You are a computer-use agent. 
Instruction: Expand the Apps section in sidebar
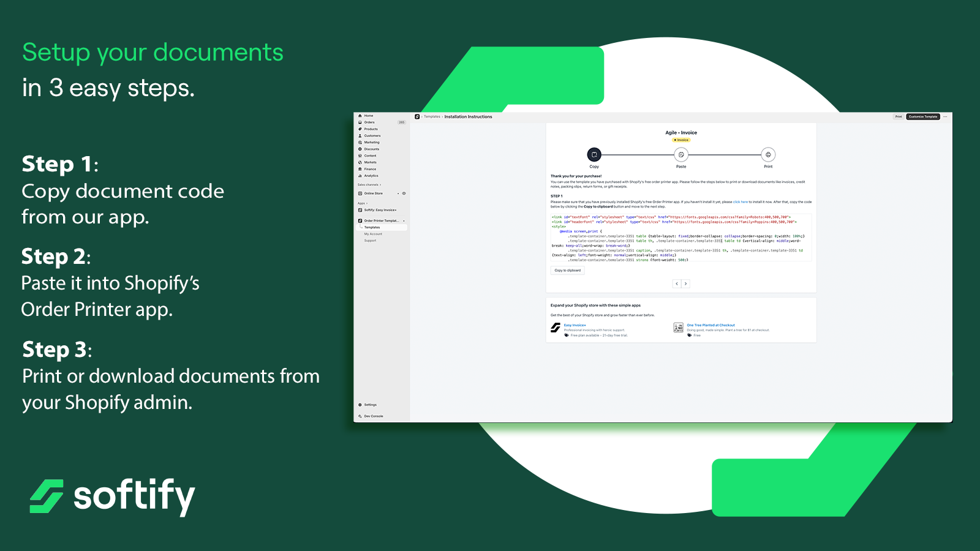click(363, 203)
